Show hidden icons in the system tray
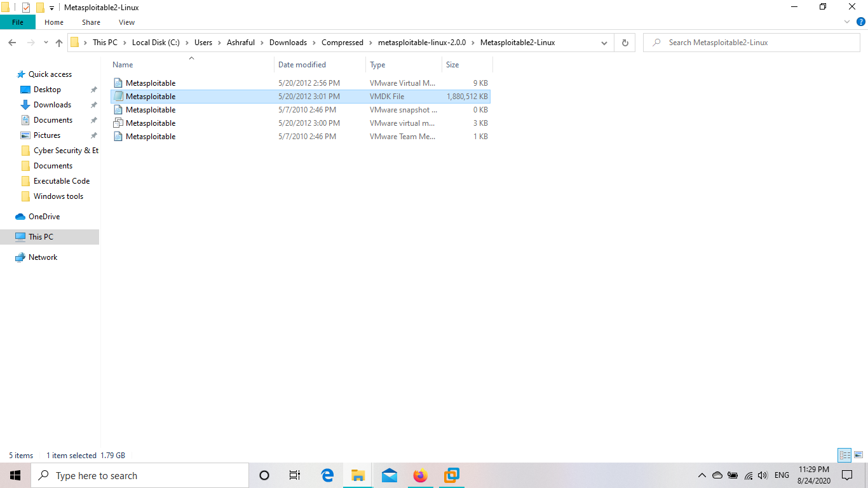The width and height of the screenshot is (868, 488). point(702,475)
